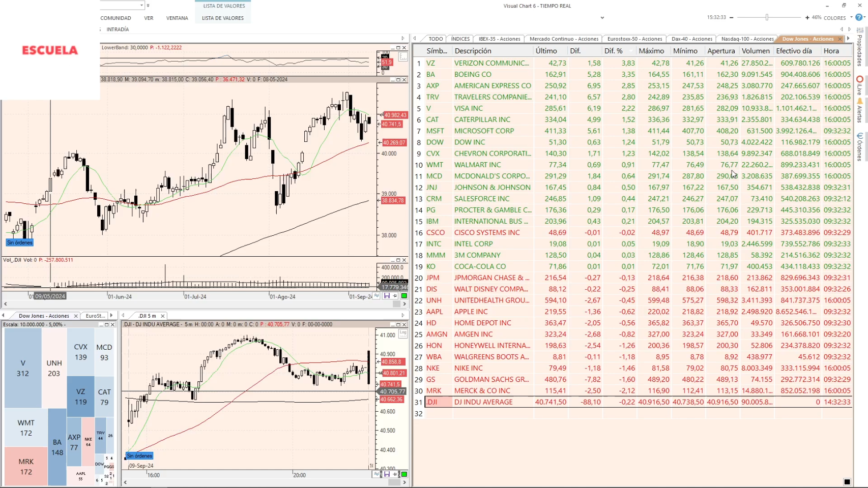Minimize the RSI indicator pane
The height and width of the screenshot is (488, 868).
392,48
